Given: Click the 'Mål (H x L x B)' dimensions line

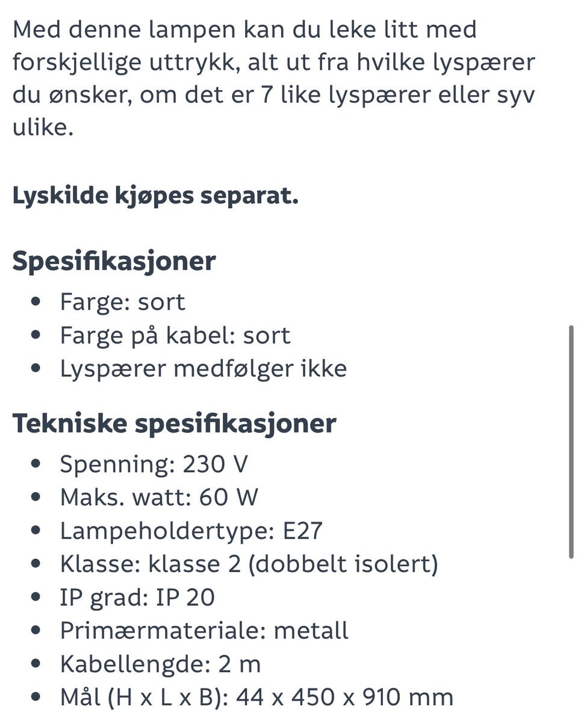Looking at the screenshot, I should [256, 697].
